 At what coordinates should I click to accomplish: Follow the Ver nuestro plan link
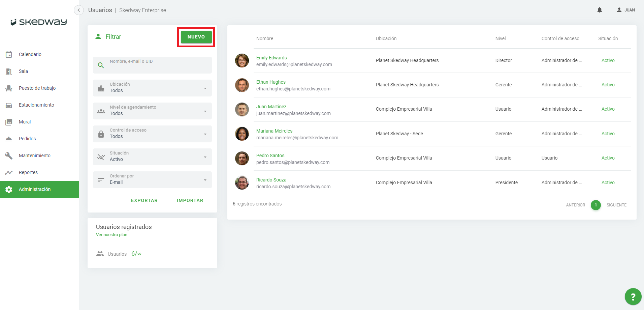coord(111,235)
